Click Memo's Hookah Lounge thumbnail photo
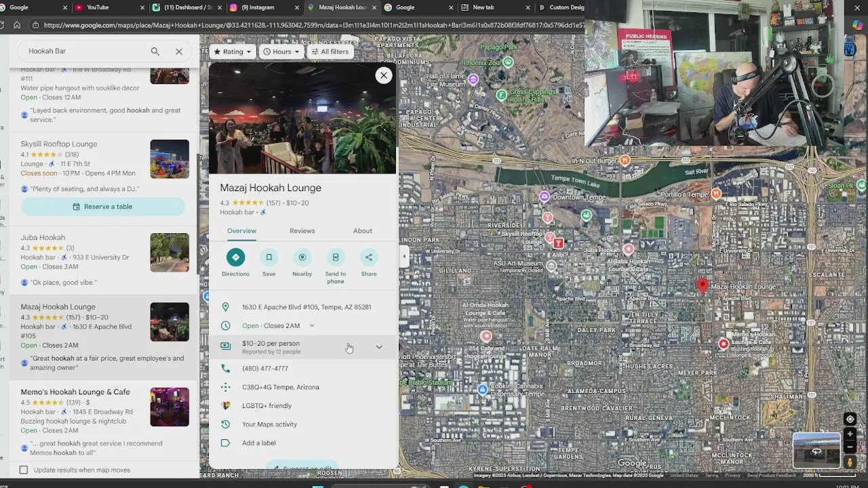868x488 pixels. click(x=170, y=407)
